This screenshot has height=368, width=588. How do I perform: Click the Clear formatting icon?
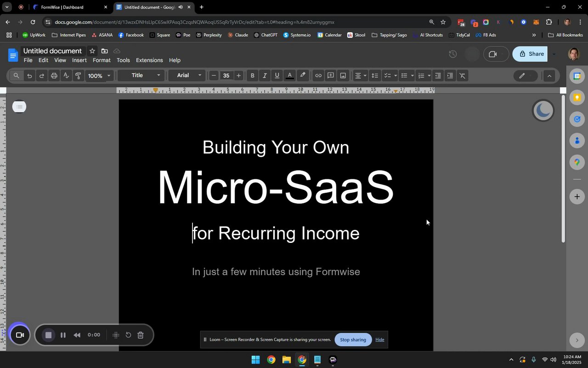463,76
